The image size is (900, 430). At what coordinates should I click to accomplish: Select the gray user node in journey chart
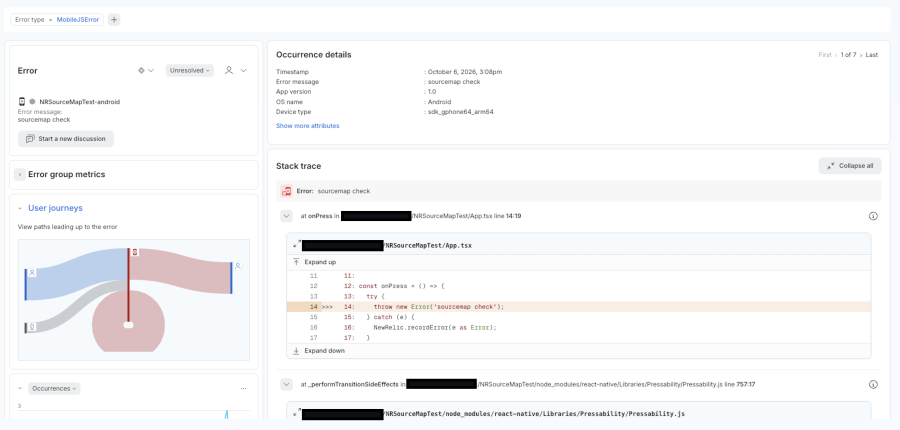tap(32, 327)
